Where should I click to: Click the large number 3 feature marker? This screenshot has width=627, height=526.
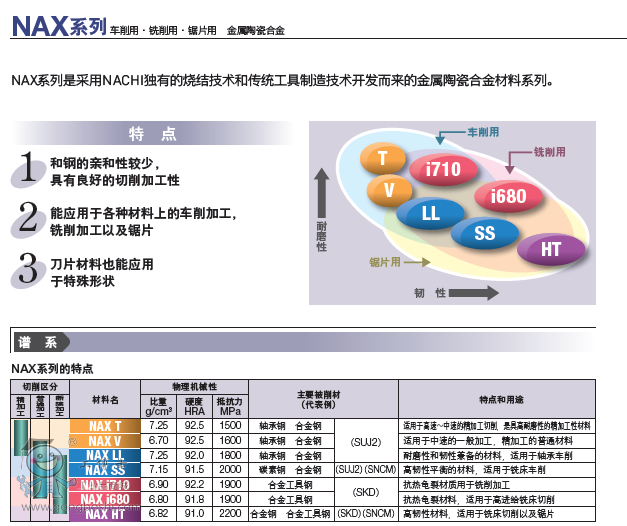(x=28, y=269)
